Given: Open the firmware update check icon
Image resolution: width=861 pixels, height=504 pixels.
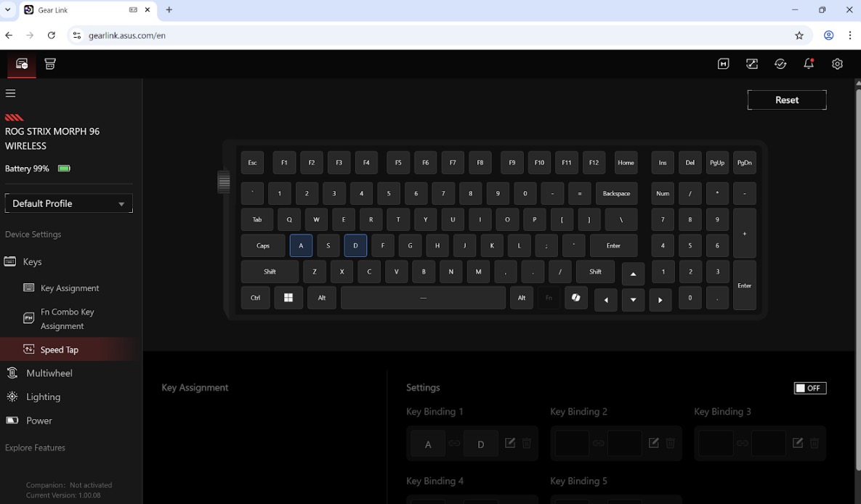Looking at the screenshot, I should (x=780, y=64).
